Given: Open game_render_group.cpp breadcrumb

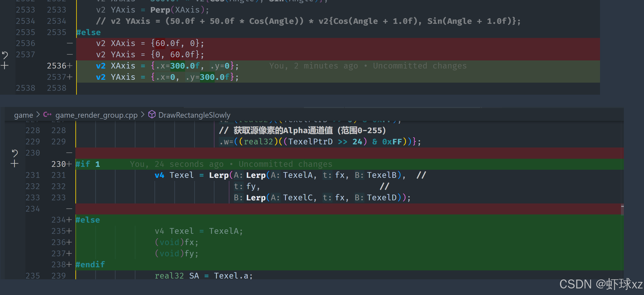Looking at the screenshot, I should click(96, 115).
